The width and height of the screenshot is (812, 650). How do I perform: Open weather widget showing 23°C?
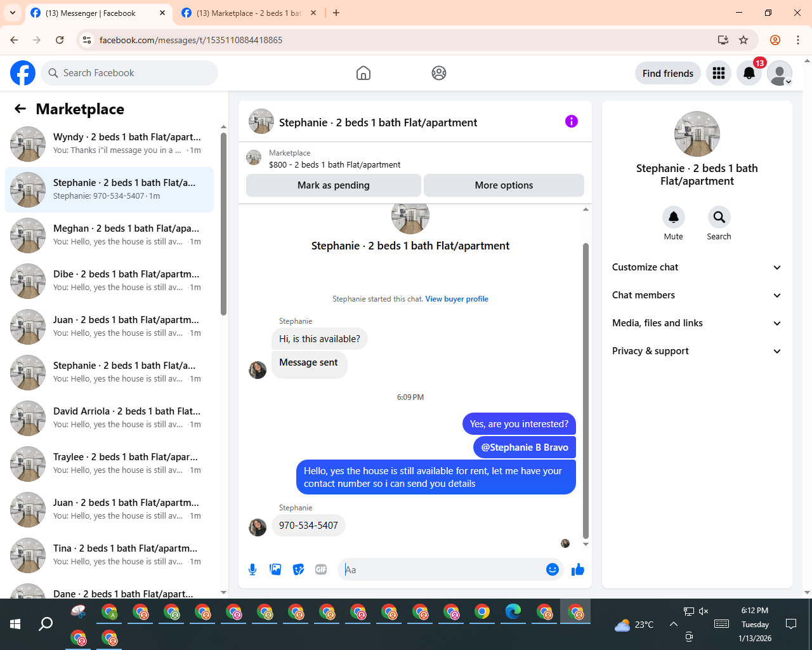[x=634, y=625]
